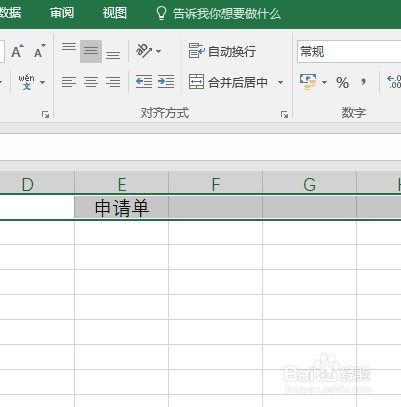Select column E header
The image size is (401, 407).
click(122, 183)
